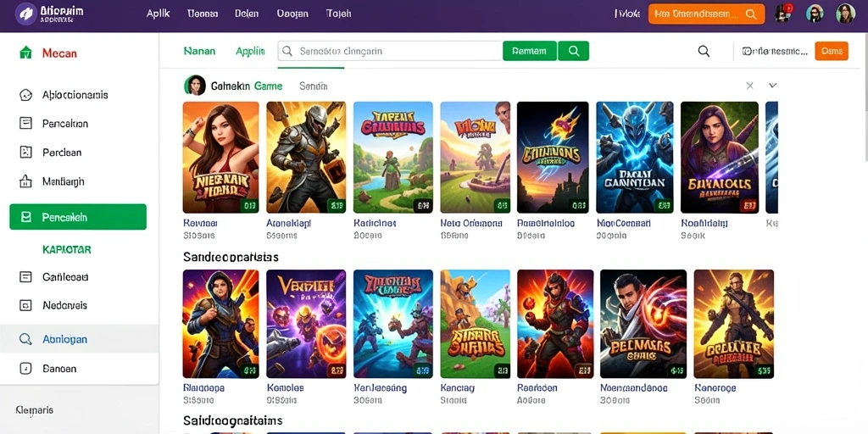Click the list icon beside Gaitieoan

coord(25,277)
